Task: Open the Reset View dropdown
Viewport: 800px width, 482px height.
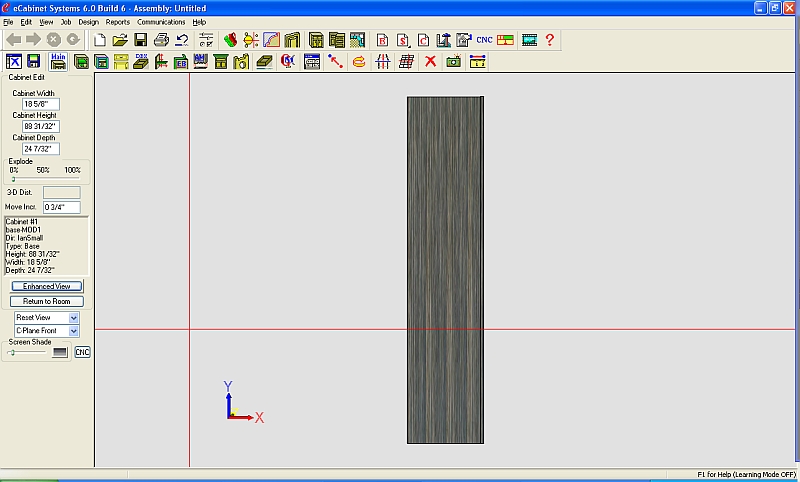Action: [x=74, y=317]
